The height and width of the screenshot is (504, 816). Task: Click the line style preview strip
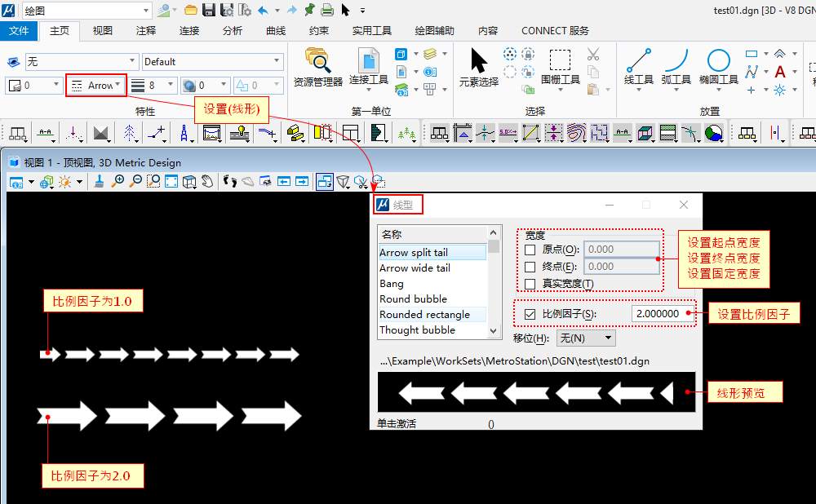[536, 392]
